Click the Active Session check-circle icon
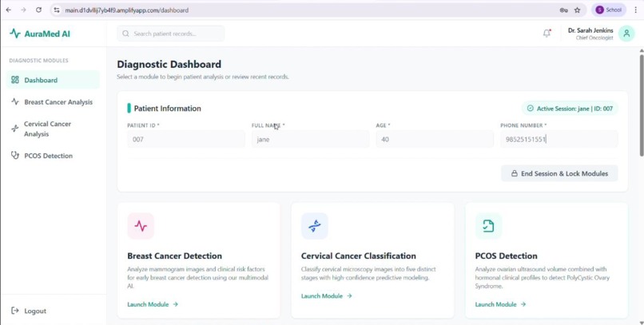This screenshot has width=644, height=325. click(531, 109)
